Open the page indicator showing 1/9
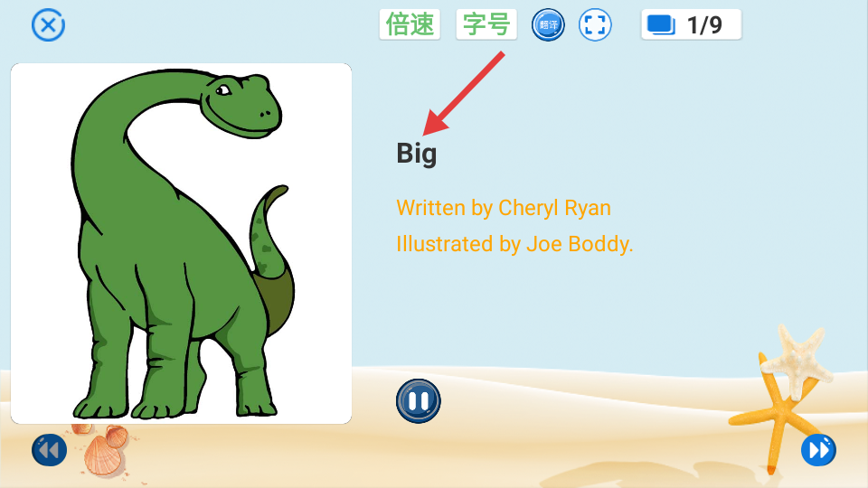Image resolution: width=868 pixels, height=488 pixels. pyautogui.click(x=691, y=24)
